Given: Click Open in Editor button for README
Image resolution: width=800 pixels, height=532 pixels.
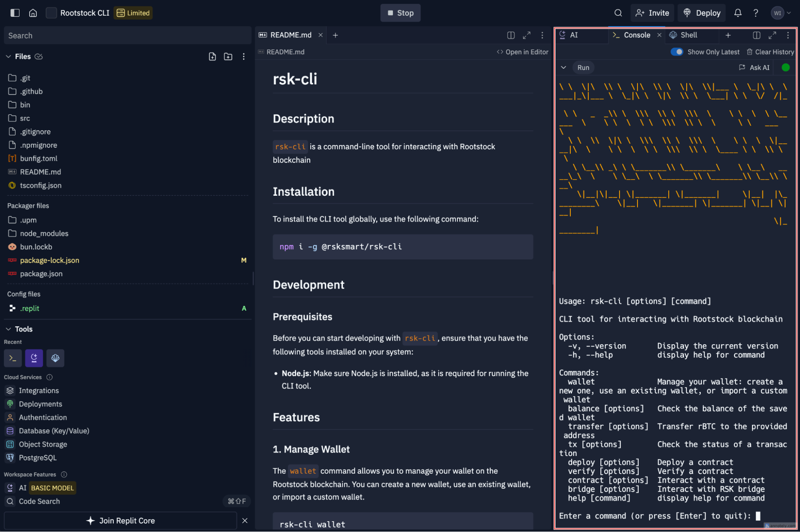Looking at the screenshot, I should tap(522, 52).
